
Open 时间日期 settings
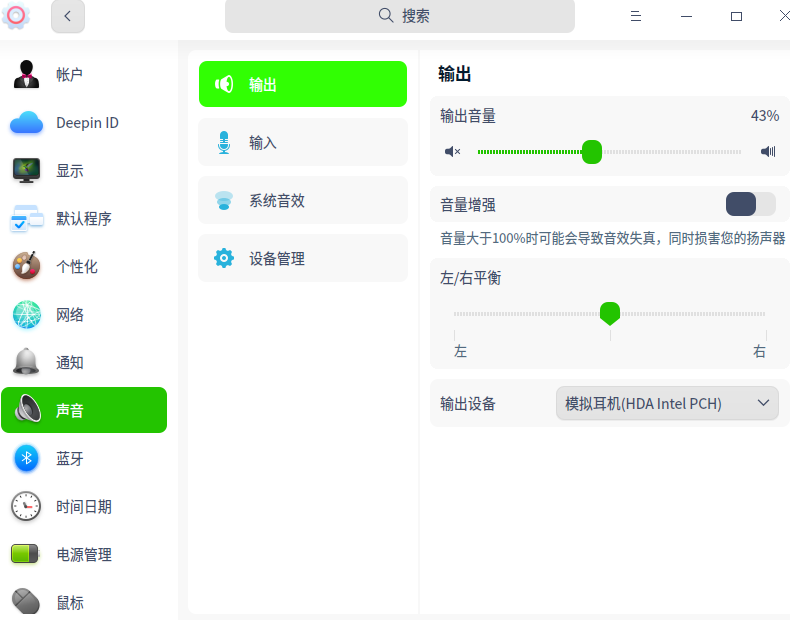[84, 506]
